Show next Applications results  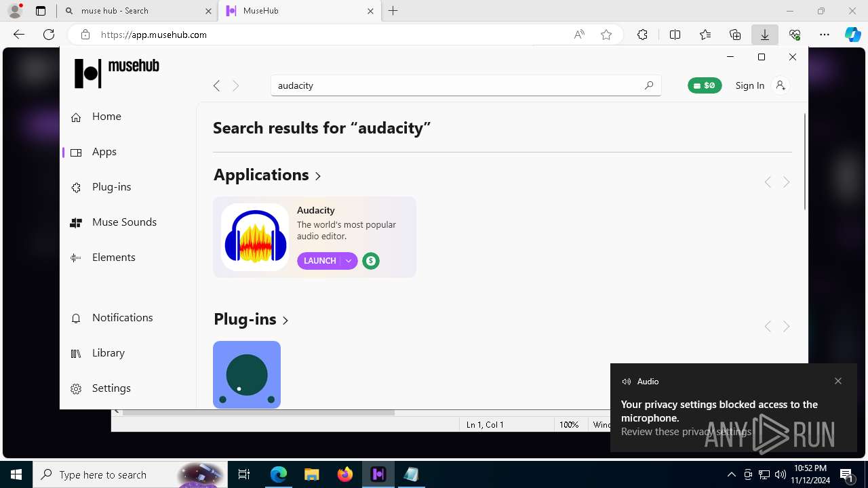[787, 182]
